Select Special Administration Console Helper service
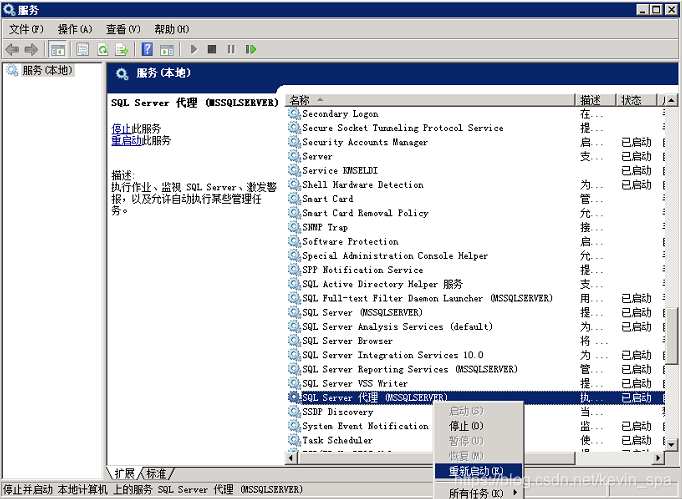The height and width of the screenshot is (499, 682). tap(476, 256)
